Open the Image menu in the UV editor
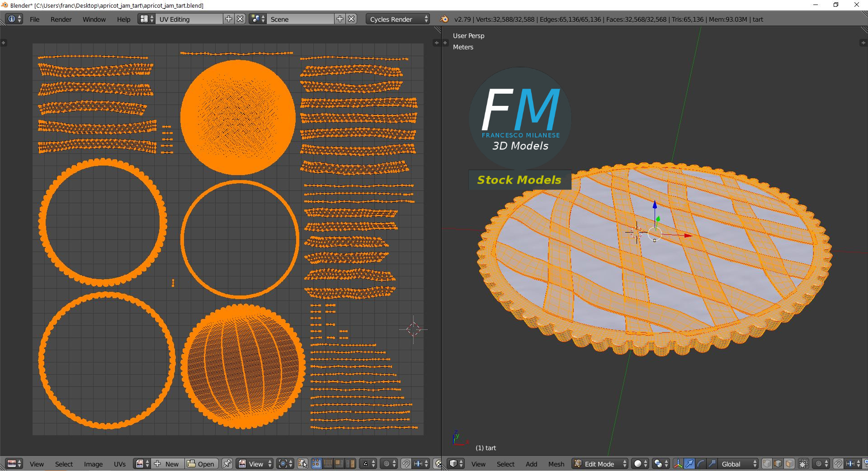 point(93,464)
